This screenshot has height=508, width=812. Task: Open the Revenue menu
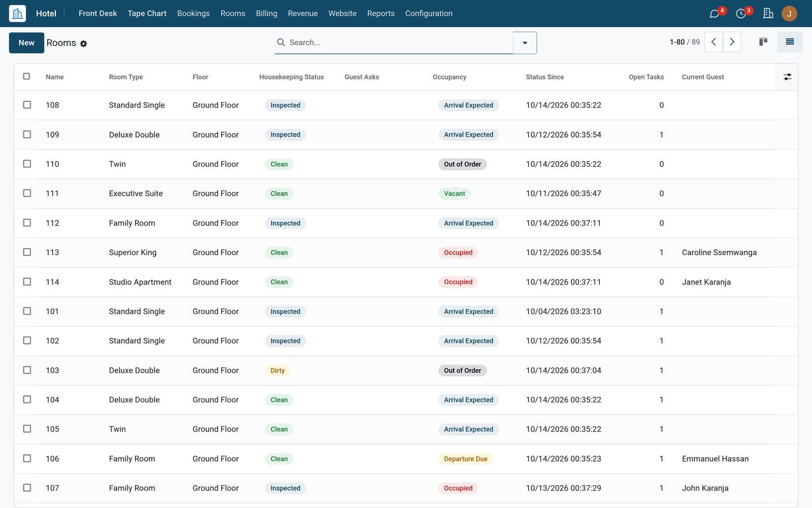pyautogui.click(x=302, y=13)
